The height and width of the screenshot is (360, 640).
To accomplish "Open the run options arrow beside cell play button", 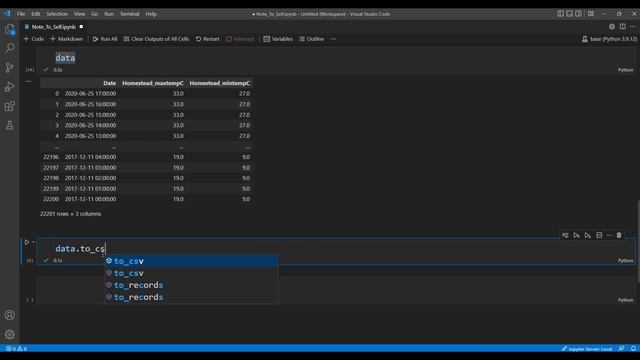I will pos(33,242).
